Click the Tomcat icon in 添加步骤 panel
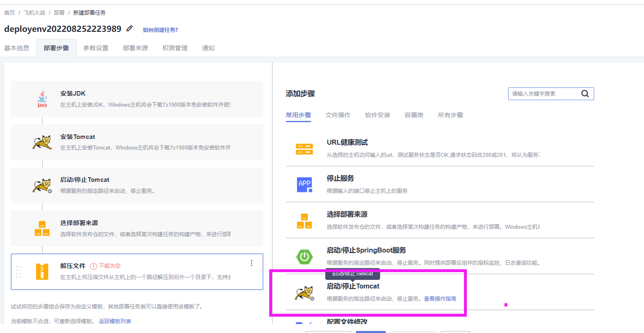The width and height of the screenshot is (644, 333). 304,293
